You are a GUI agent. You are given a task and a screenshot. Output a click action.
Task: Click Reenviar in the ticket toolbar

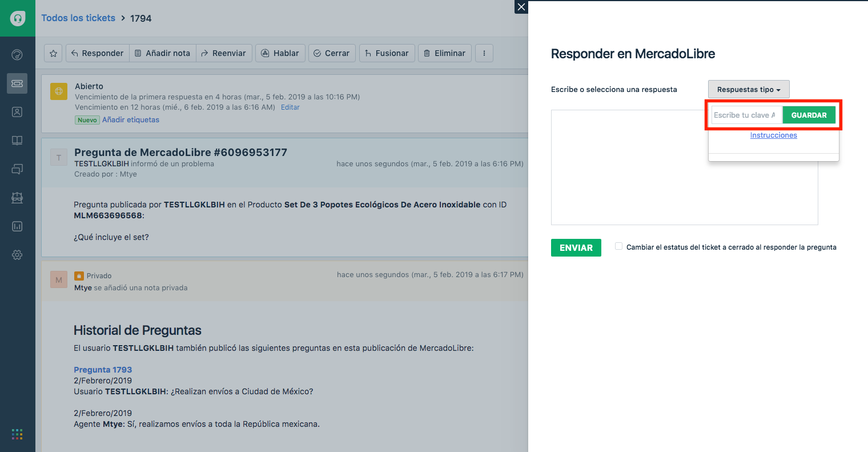pos(223,53)
